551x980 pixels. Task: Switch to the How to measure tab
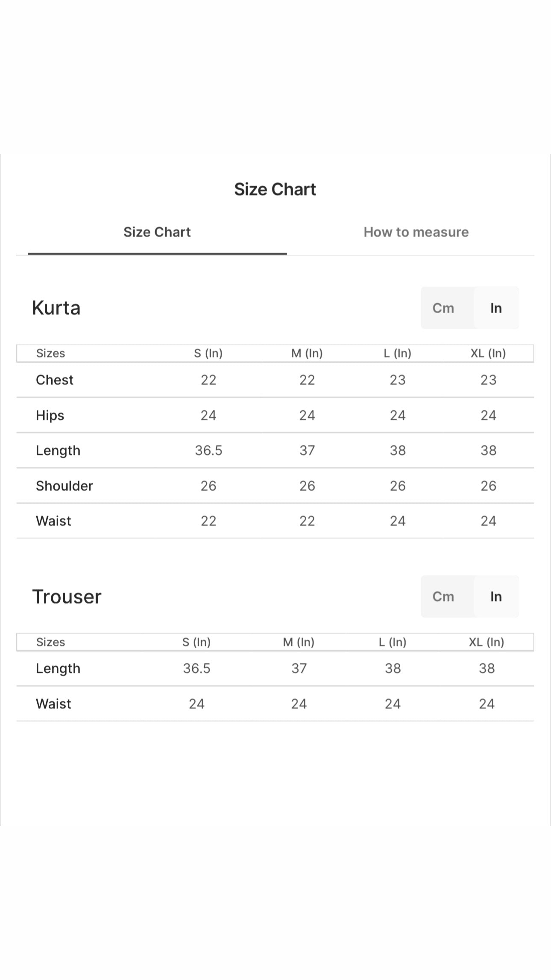pyautogui.click(x=416, y=232)
